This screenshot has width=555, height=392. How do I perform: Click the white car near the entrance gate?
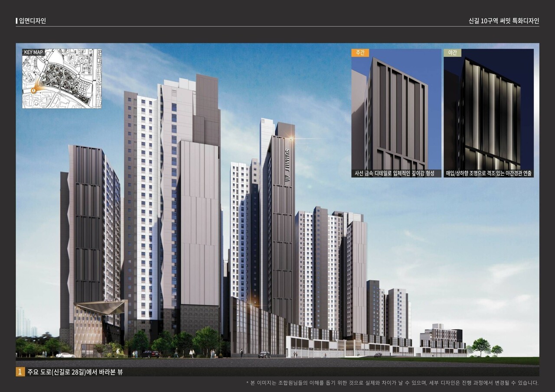(x=65, y=355)
